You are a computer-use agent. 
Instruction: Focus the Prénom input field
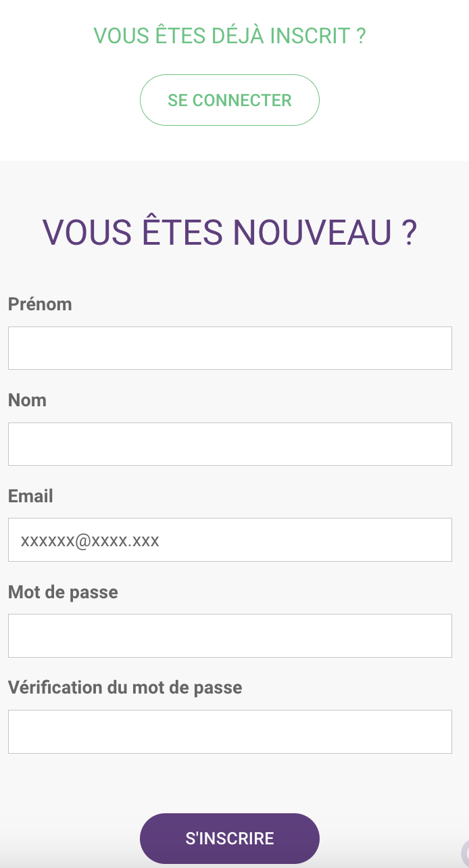pyautogui.click(x=230, y=348)
